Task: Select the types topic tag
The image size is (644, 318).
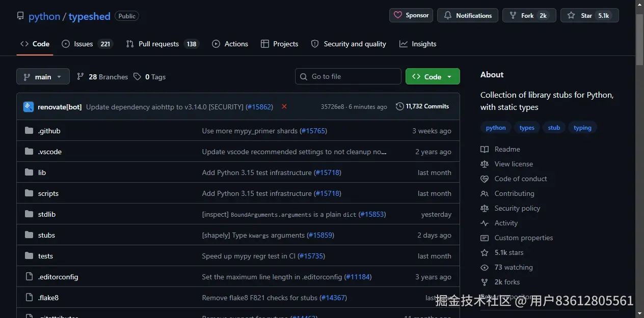Action: tap(527, 128)
